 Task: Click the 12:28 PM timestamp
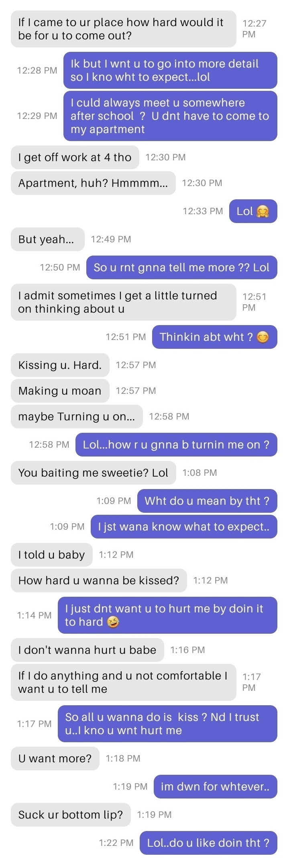pos(37,70)
